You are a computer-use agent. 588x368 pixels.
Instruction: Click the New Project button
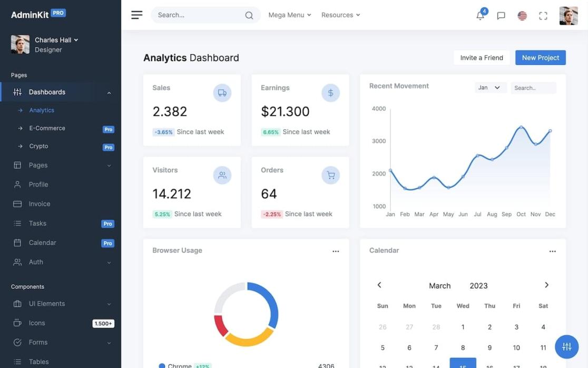click(540, 57)
